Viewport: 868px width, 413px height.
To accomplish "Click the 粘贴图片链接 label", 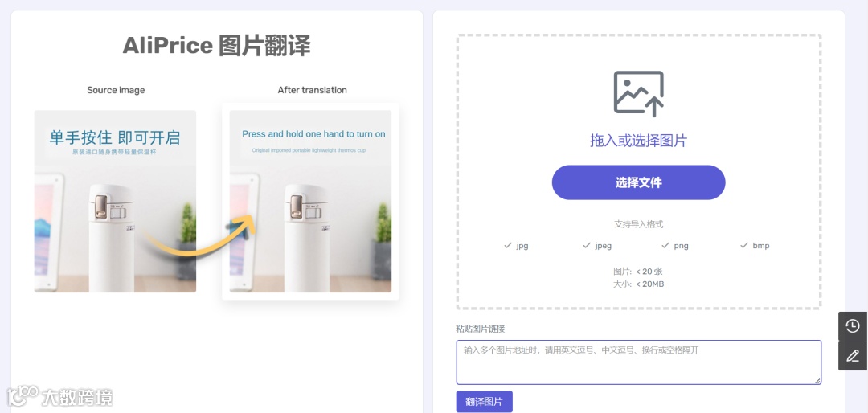I will click(x=480, y=329).
